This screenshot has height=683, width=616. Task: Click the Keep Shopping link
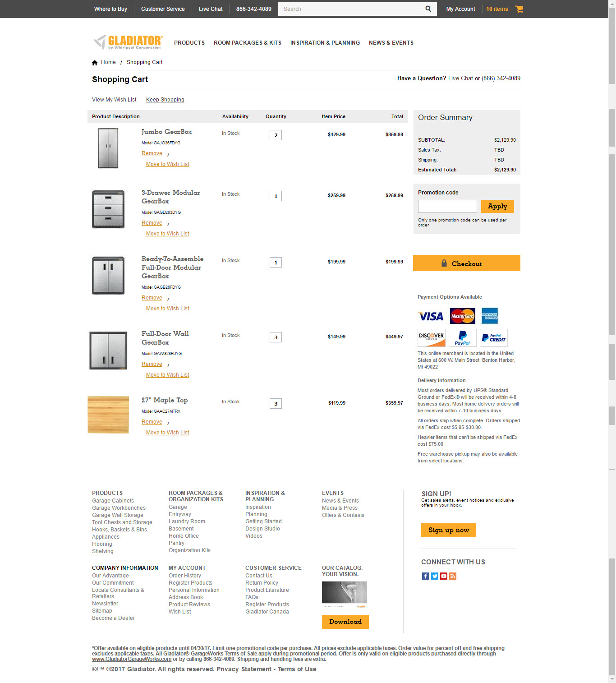[165, 100]
